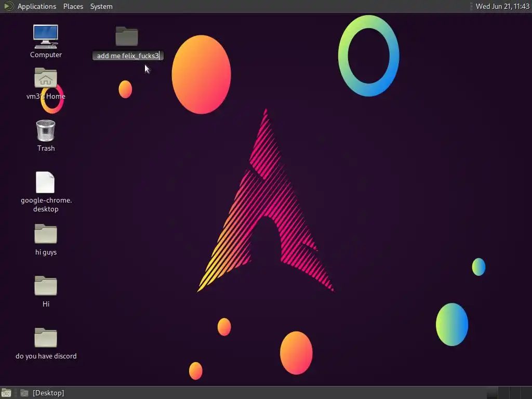
Task: Click the 'vm3's Home' label text
Action: (x=46, y=96)
